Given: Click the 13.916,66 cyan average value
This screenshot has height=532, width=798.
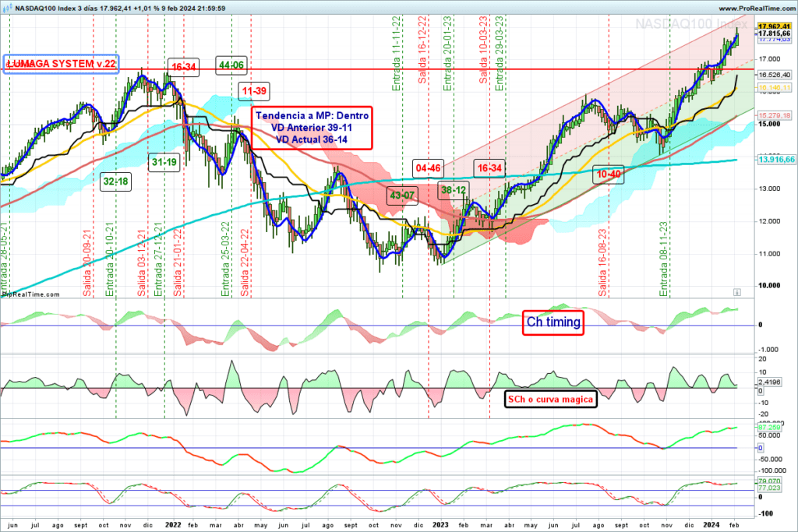Looking at the screenshot, I should click(775, 160).
